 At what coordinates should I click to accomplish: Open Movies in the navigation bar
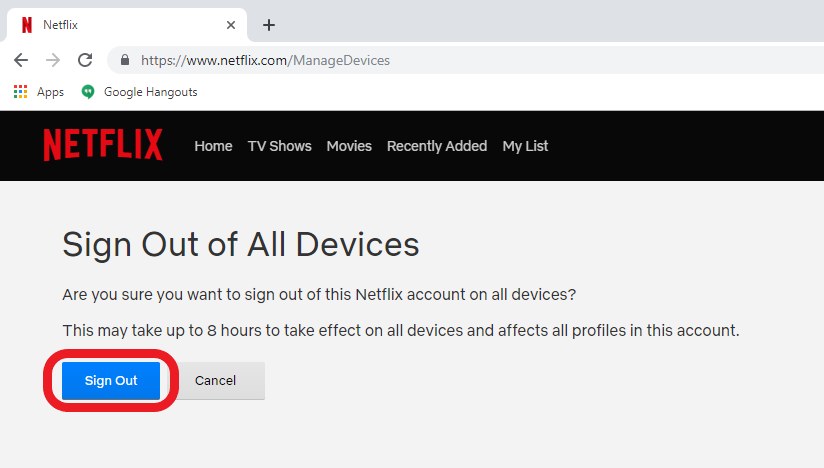(x=349, y=146)
